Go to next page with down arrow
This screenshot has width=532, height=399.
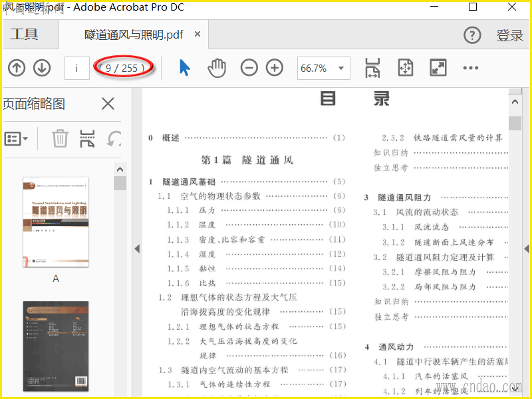(42, 68)
